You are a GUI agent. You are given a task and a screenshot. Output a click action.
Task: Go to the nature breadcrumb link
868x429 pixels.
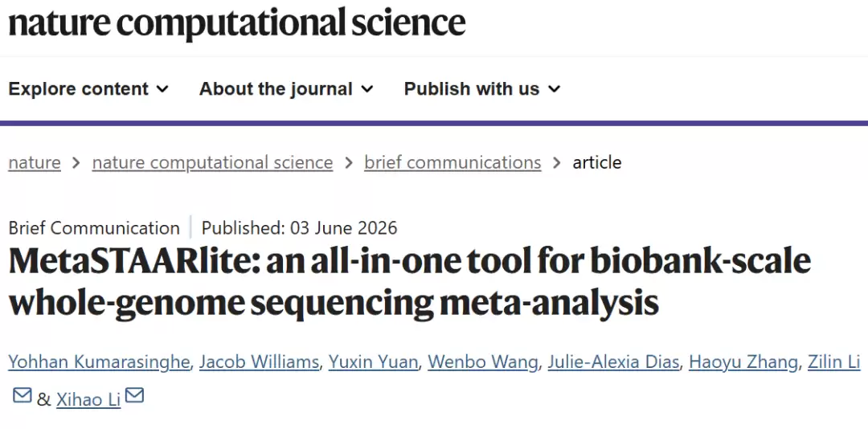(35, 163)
